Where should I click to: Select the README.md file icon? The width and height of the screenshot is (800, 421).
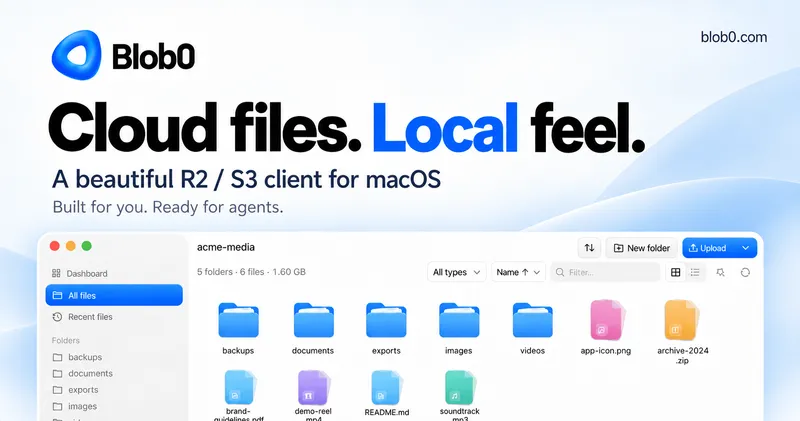click(x=387, y=388)
